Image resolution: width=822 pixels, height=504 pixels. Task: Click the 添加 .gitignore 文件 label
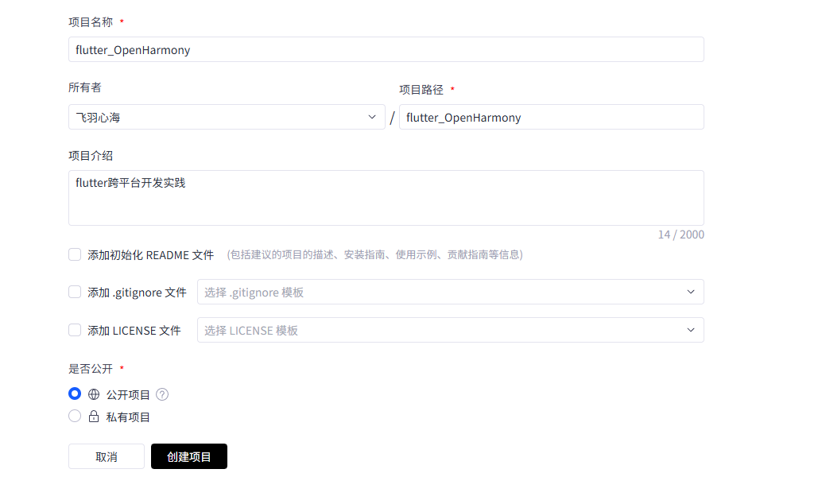point(137,292)
